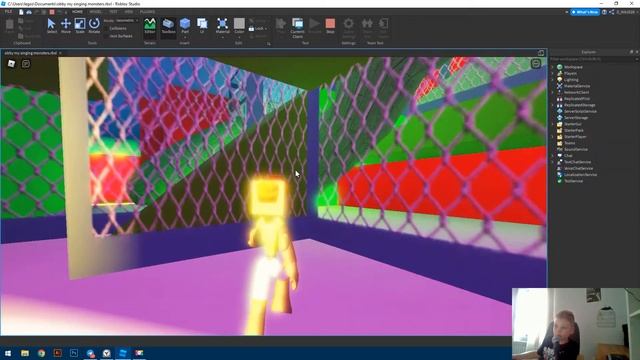
Task: Switch view to Current Client
Action: click(298, 28)
